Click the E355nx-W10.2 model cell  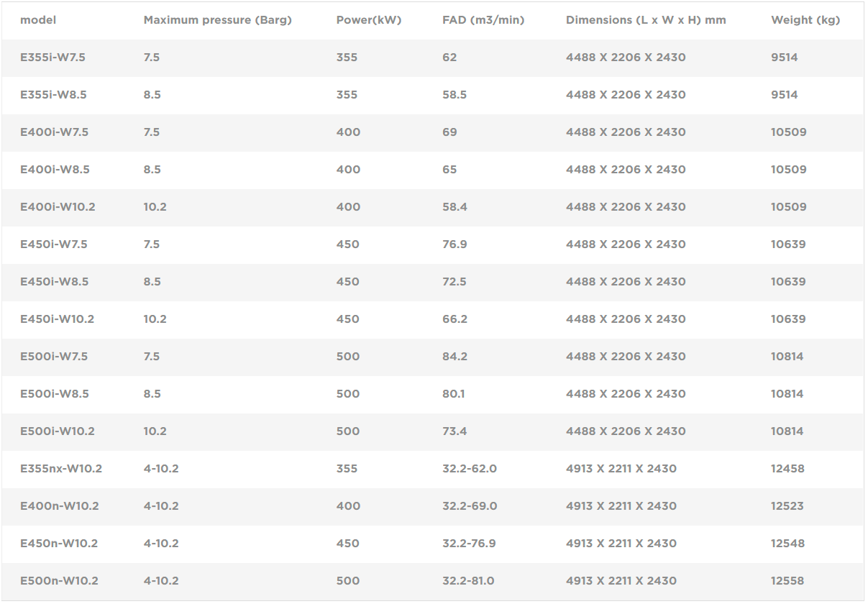[x=61, y=469]
